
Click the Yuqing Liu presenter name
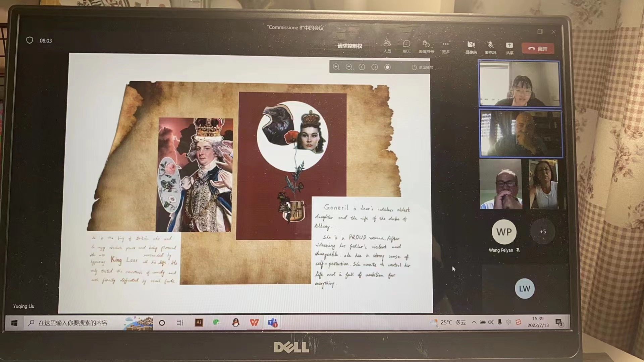pyautogui.click(x=24, y=306)
